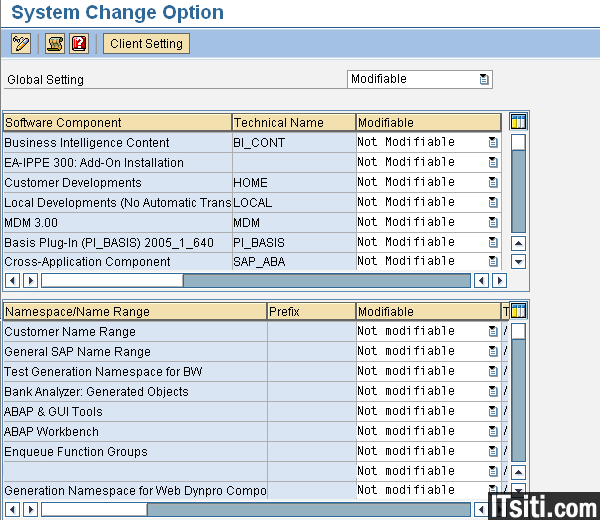Open Modifiable dropdown for MDM row
Image resolution: width=600 pixels, height=520 pixels.
tap(493, 222)
